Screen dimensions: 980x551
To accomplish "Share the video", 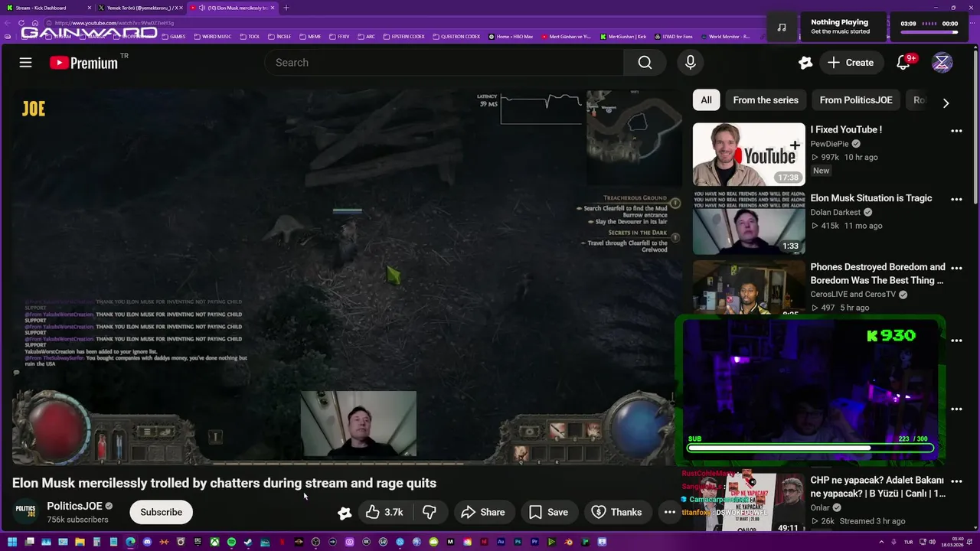I will click(483, 512).
